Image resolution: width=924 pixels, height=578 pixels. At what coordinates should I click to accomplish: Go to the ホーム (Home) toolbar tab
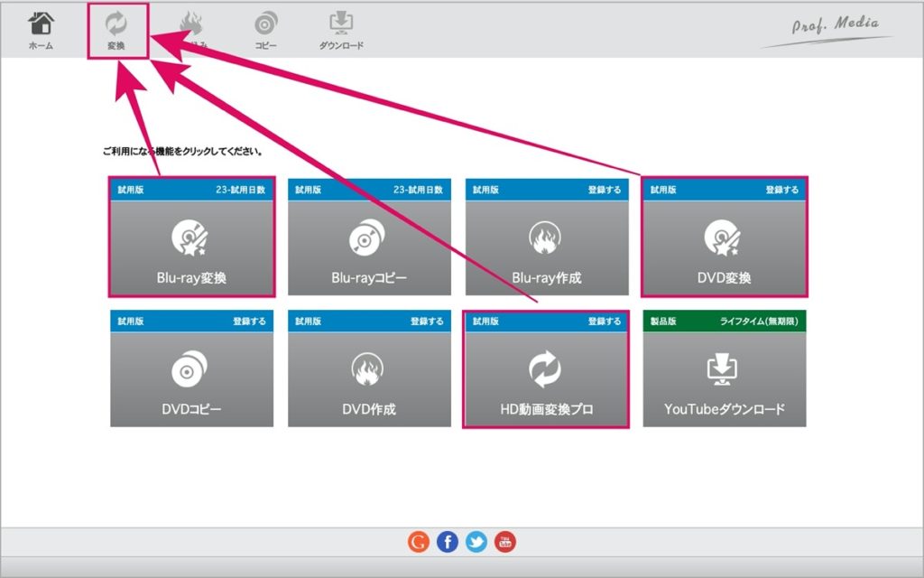(41, 30)
